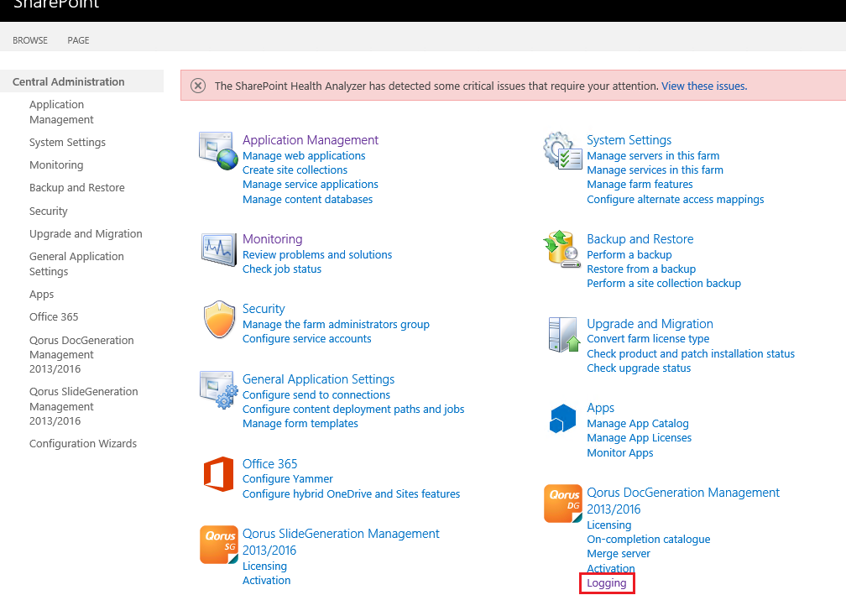Viewport: 846px width, 616px height.
Task: Click Convert farm license type link
Action: (x=648, y=339)
